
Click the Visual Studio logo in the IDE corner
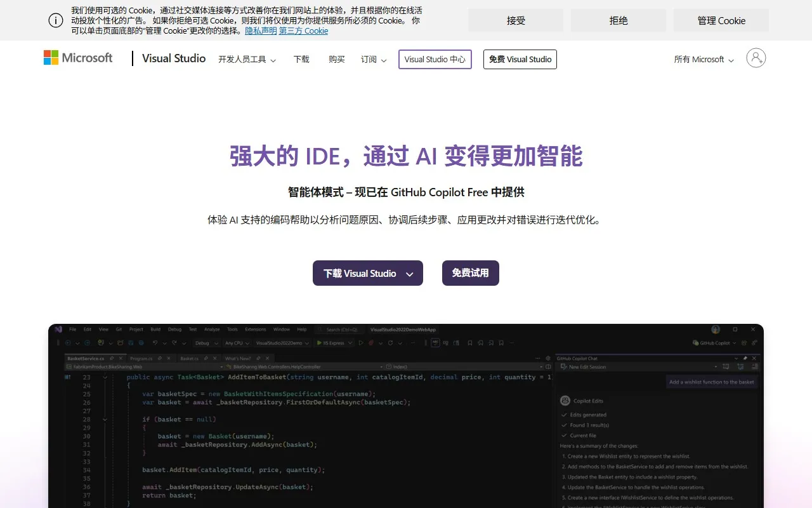point(58,330)
